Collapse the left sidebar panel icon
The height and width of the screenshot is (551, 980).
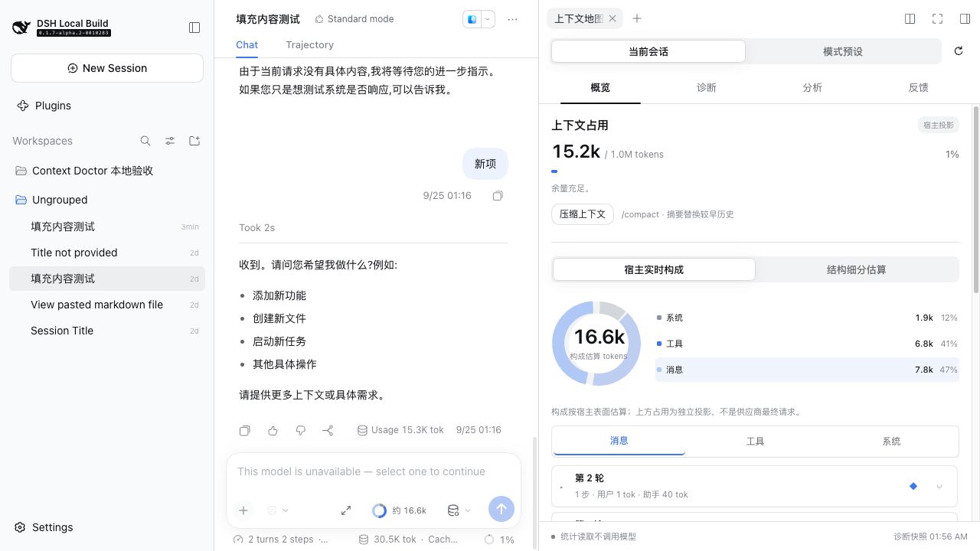coord(194,28)
